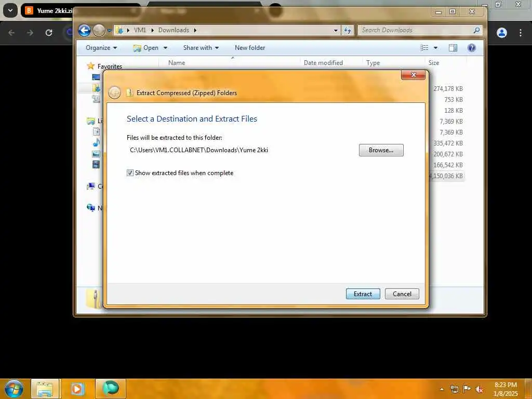
Task: Click Action Center flag tray icon
Action: coord(467,389)
